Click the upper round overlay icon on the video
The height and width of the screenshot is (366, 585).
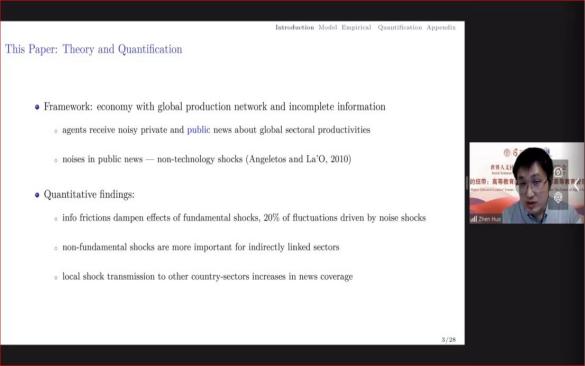[558, 172]
